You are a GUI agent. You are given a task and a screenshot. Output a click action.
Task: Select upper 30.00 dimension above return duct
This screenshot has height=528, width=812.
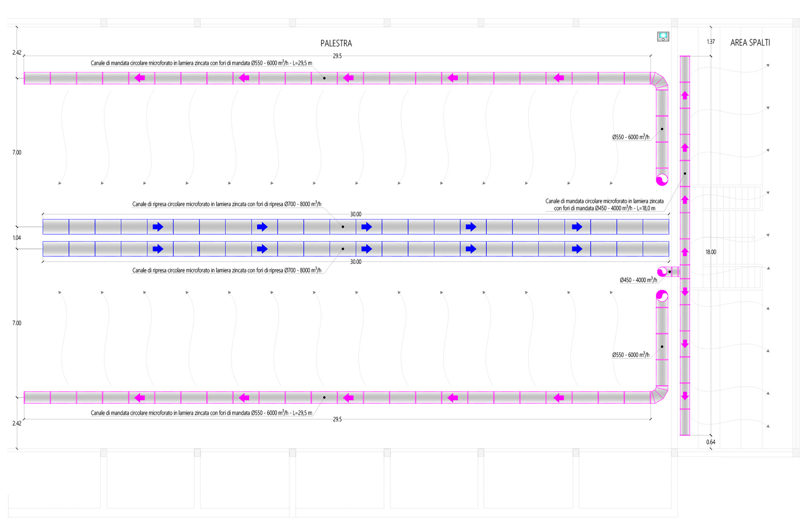355,214
